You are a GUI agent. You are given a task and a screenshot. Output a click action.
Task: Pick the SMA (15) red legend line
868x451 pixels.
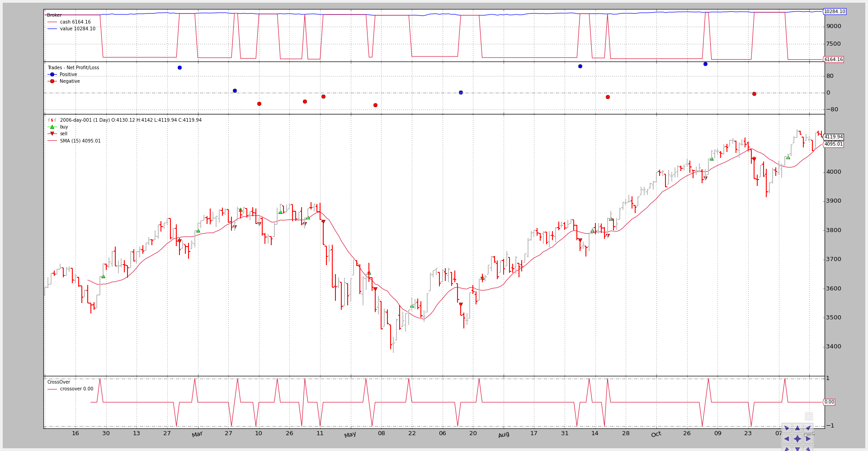[x=52, y=141]
